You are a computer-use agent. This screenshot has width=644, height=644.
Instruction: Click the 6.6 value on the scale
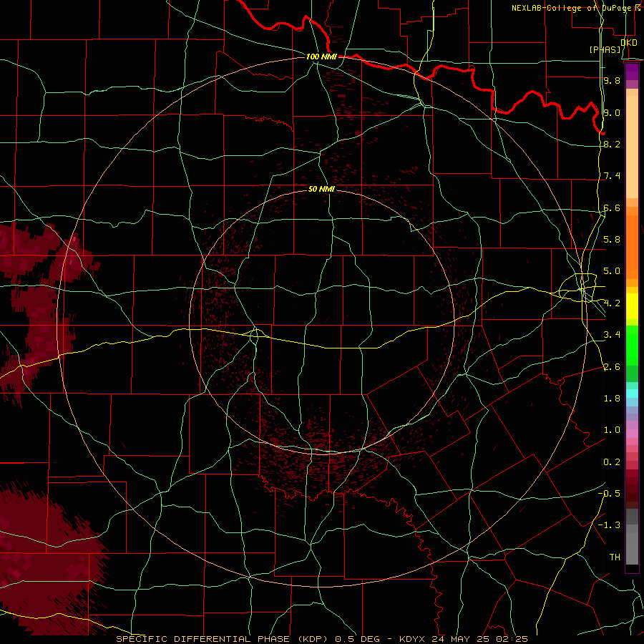click(612, 208)
